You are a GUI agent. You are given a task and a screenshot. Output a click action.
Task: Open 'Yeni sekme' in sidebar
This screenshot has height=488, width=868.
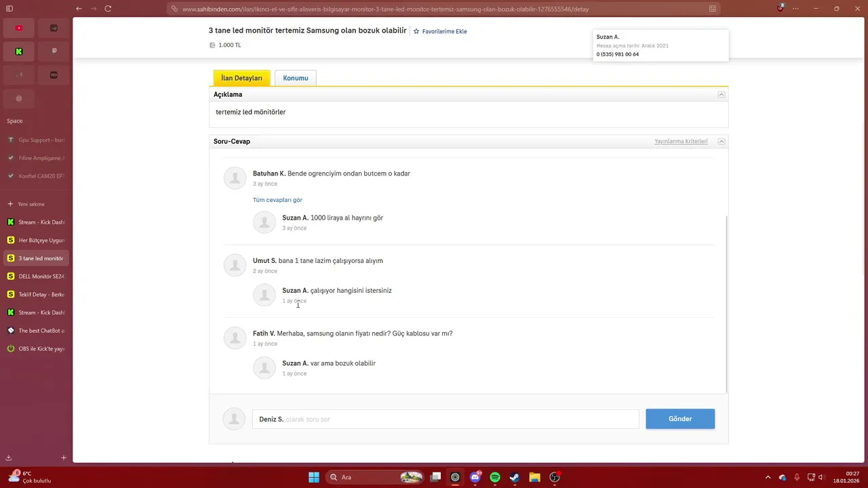[x=36, y=204]
